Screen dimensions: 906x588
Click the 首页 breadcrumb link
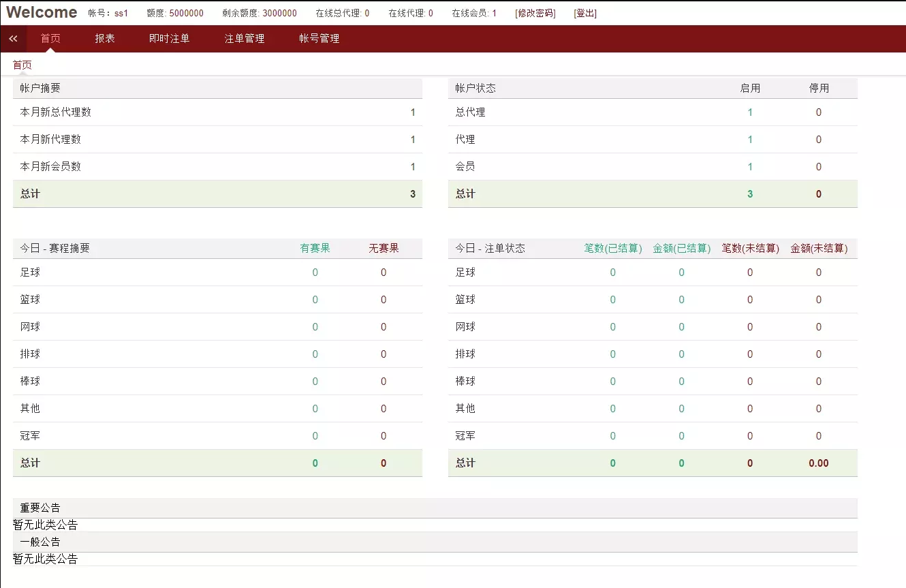click(21, 65)
